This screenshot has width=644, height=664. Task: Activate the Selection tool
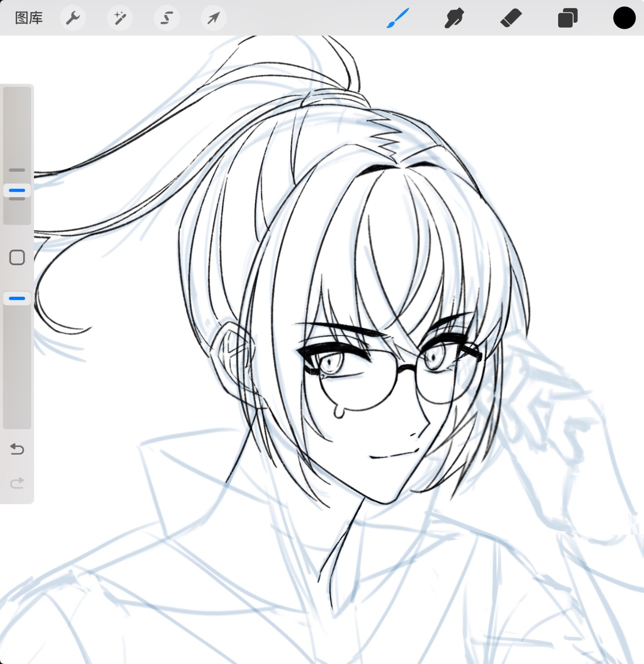pyautogui.click(x=167, y=18)
